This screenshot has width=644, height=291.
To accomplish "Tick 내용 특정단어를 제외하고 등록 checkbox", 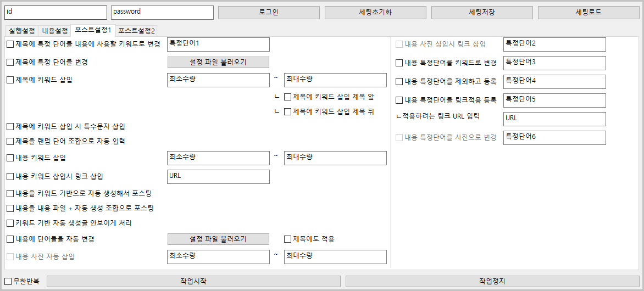I will pyautogui.click(x=399, y=82).
